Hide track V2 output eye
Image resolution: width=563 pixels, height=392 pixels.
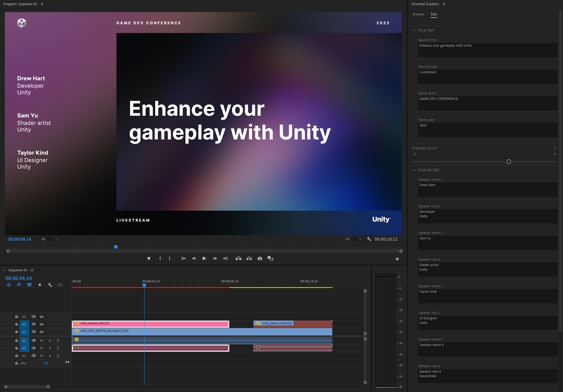[42, 324]
